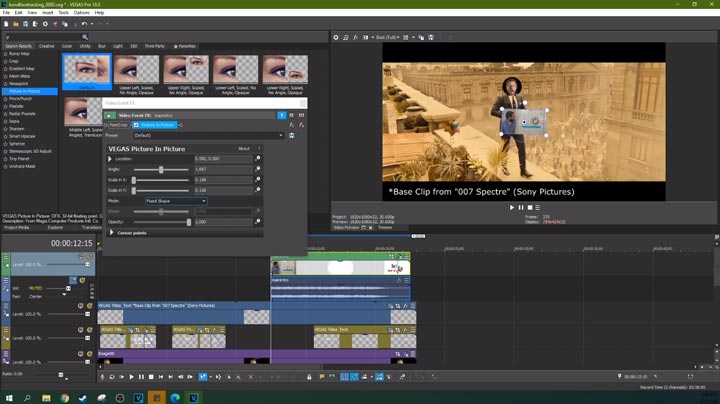Toggle mute on the top video track
Viewport: 720px width, 404px height.
[x=80, y=257]
